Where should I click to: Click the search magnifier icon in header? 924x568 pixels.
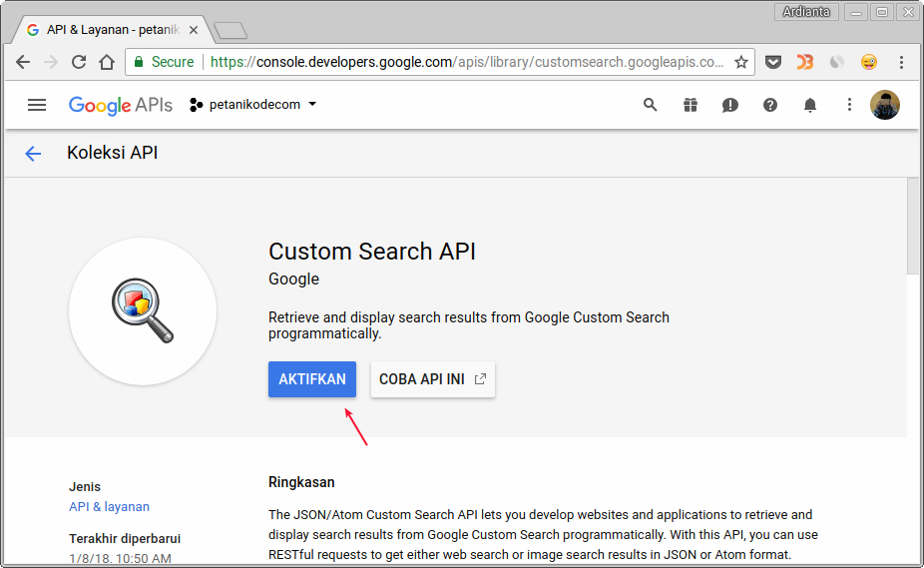click(651, 105)
